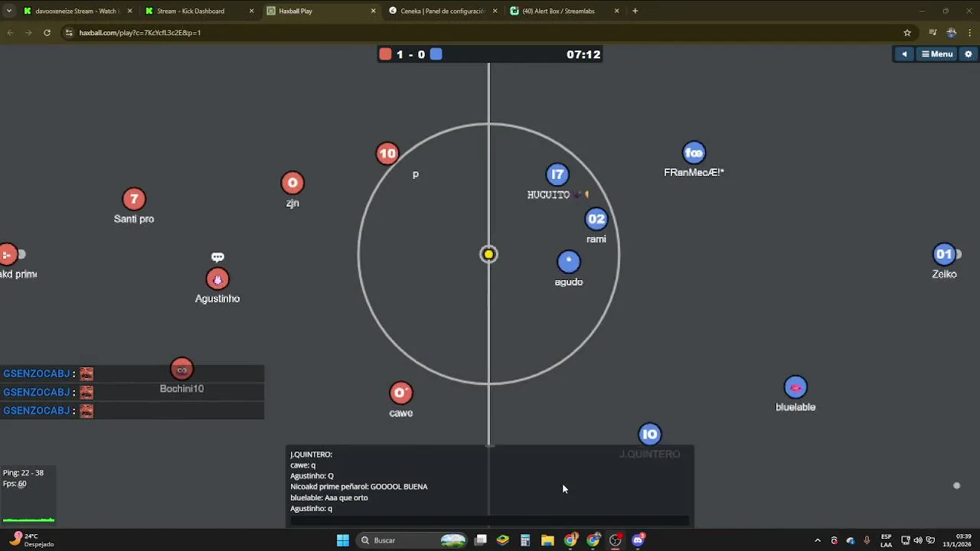
Task: Open the Calculator taskbar icon
Action: pos(525,540)
